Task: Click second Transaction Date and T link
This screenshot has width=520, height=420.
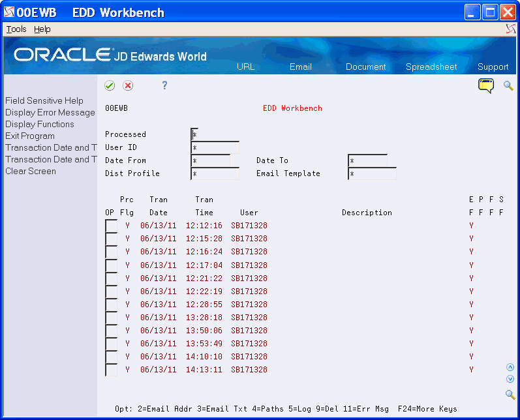Action: (51, 159)
